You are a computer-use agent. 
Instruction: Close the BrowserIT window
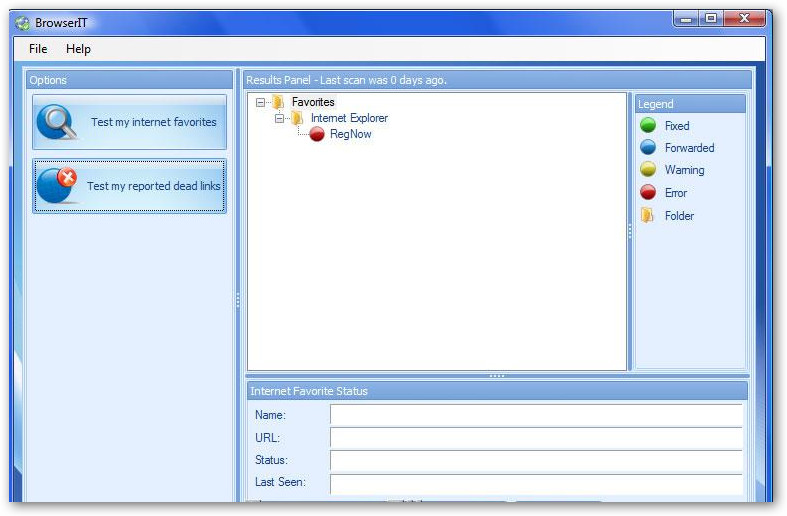(744, 19)
